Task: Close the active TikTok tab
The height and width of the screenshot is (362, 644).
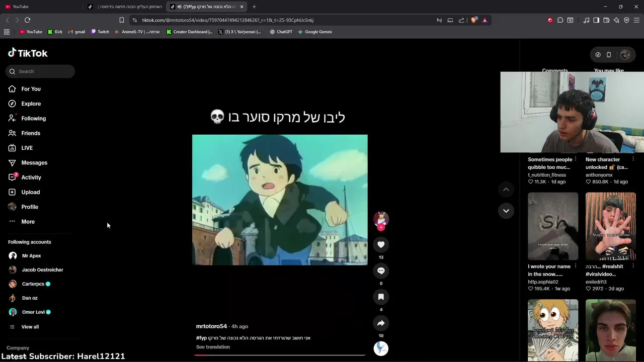Action: (242, 7)
